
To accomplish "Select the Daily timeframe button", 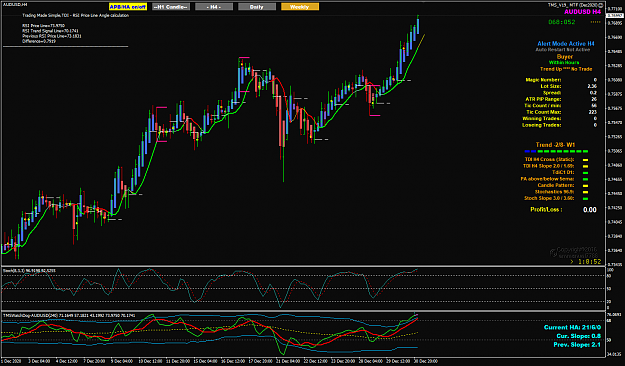I will coord(257,7).
